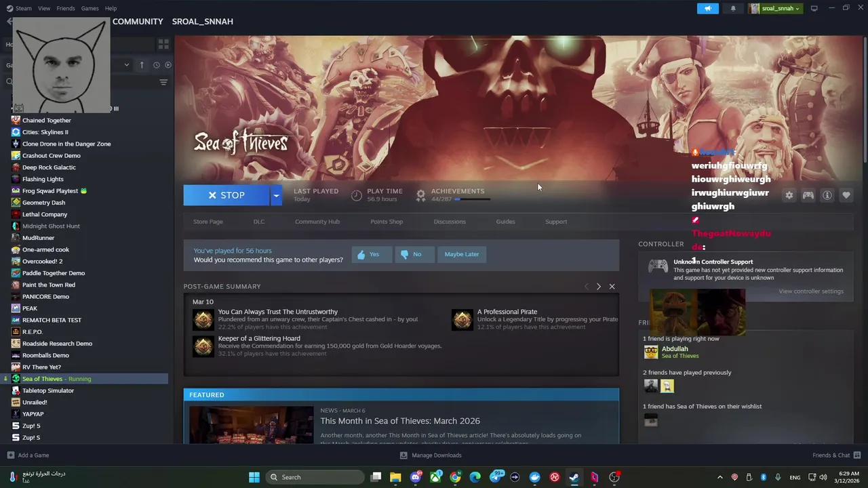
Task: Toggle ready-to-play filter icon
Action: point(168,65)
